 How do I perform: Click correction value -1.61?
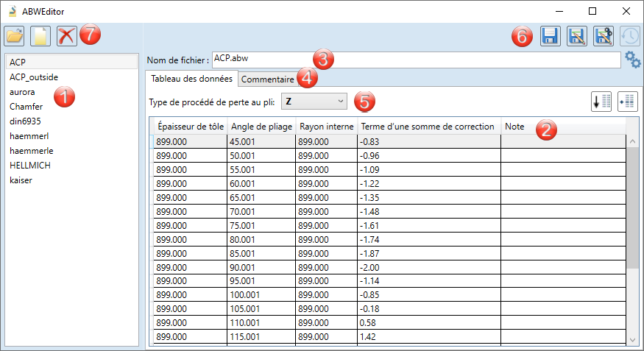(x=429, y=225)
